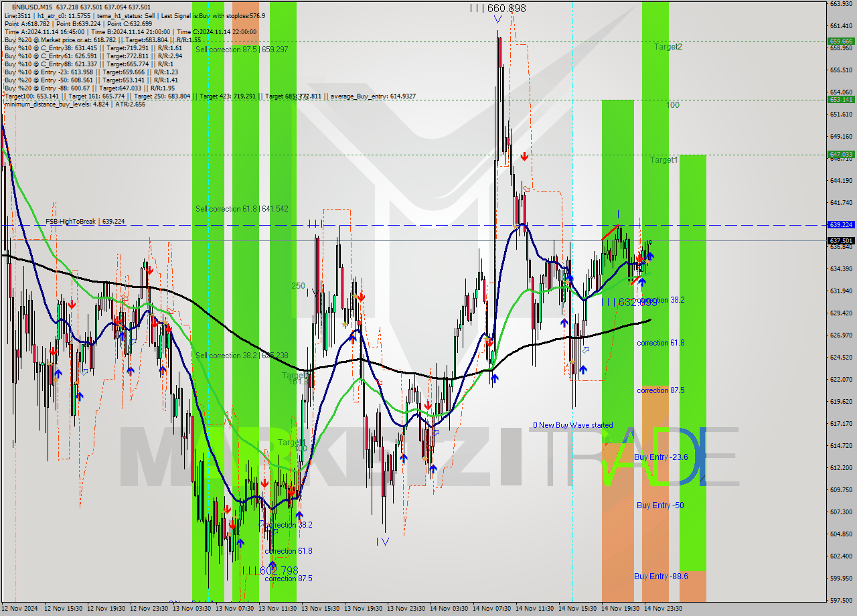Click the Target100: 653.141 summary line
Screen dimensions: 857x616
coord(210,96)
